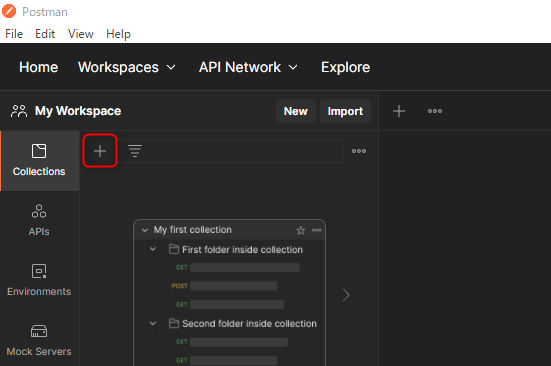Open the APIs sidebar section
Image resolution: width=551 pixels, height=366 pixels.
point(39,220)
